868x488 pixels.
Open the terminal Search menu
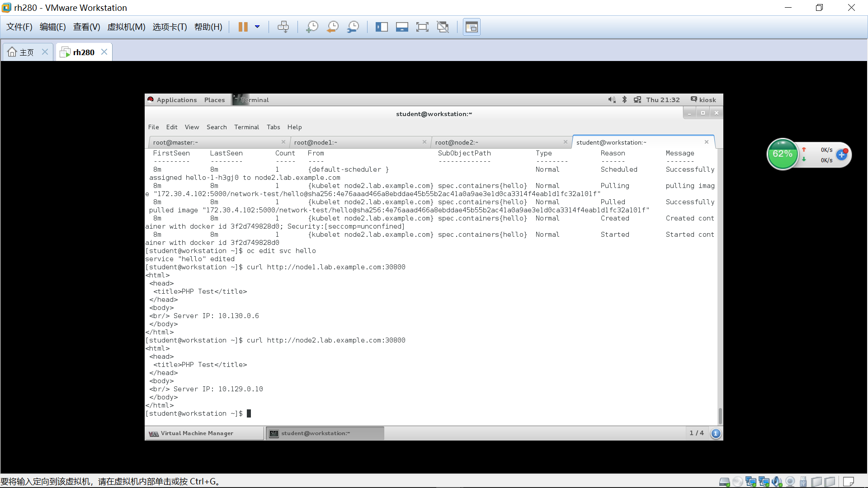pos(217,127)
